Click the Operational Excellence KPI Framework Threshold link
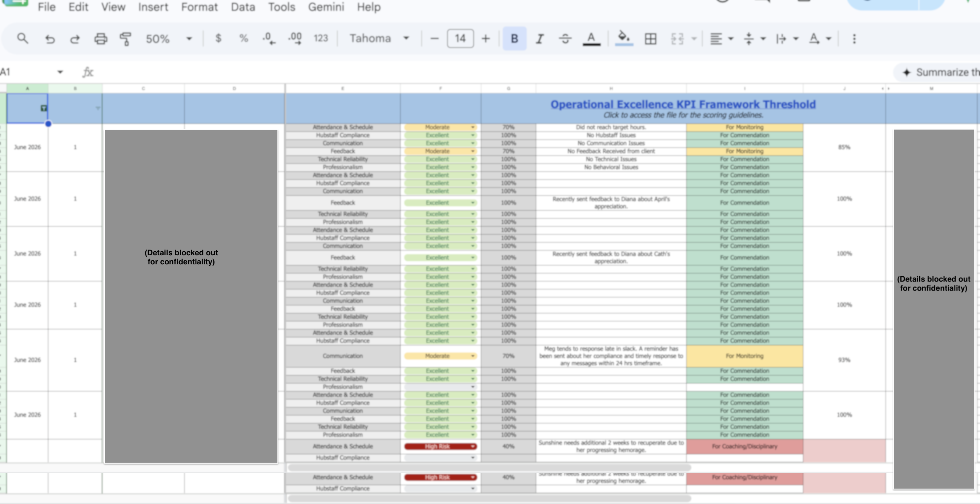Image resolution: width=980 pixels, height=504 pixels. tap(683, 104)
